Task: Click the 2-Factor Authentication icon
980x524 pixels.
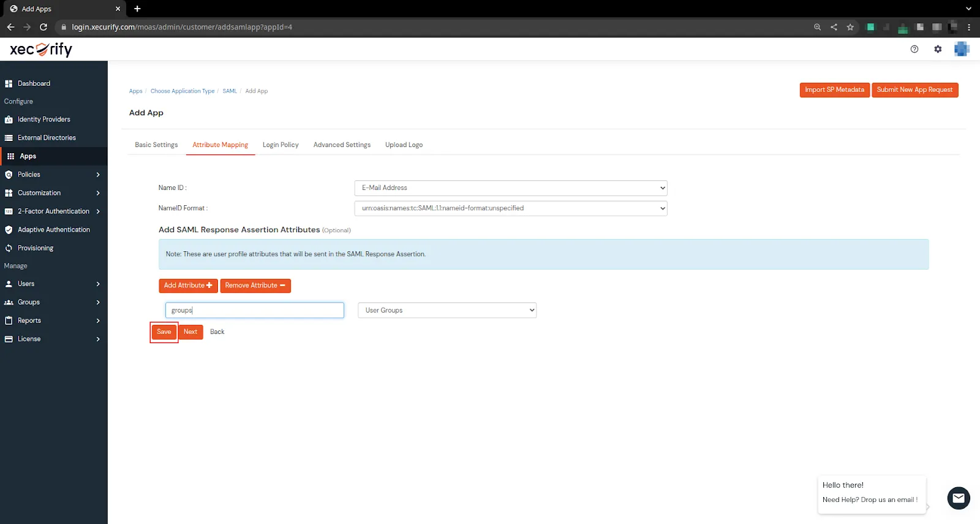Action: 9,211
